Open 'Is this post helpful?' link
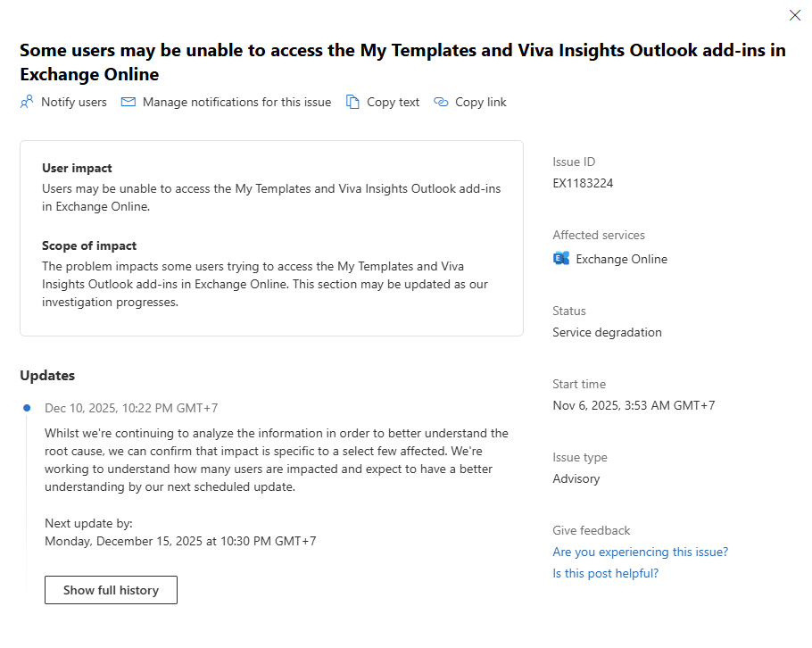This screenshot has width=812, height=648. click(x=605, y=573)
